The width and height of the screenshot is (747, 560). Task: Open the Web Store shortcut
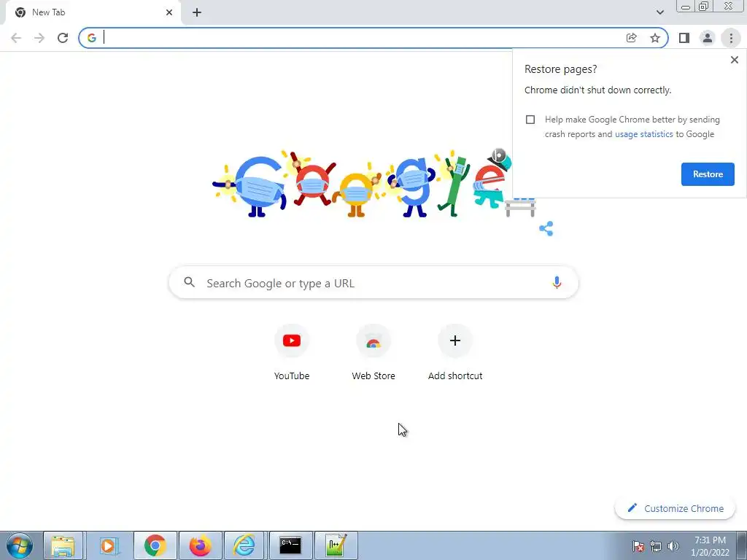pos(373,353)
